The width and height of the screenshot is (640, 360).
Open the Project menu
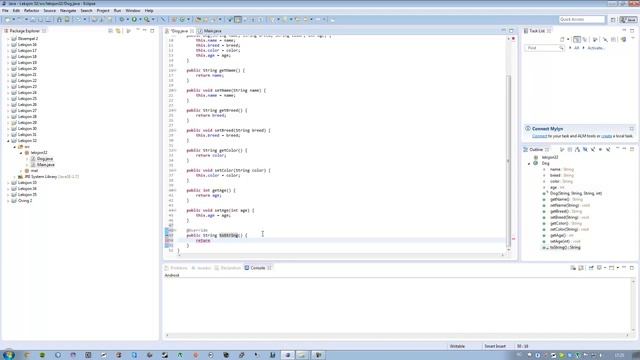103,11
